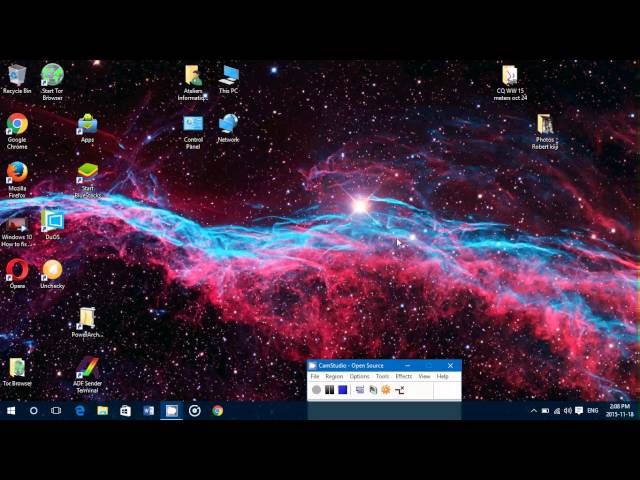Show hidden system tray icons
This screenshot has width=640, height=480.
(x=533, y=411)
